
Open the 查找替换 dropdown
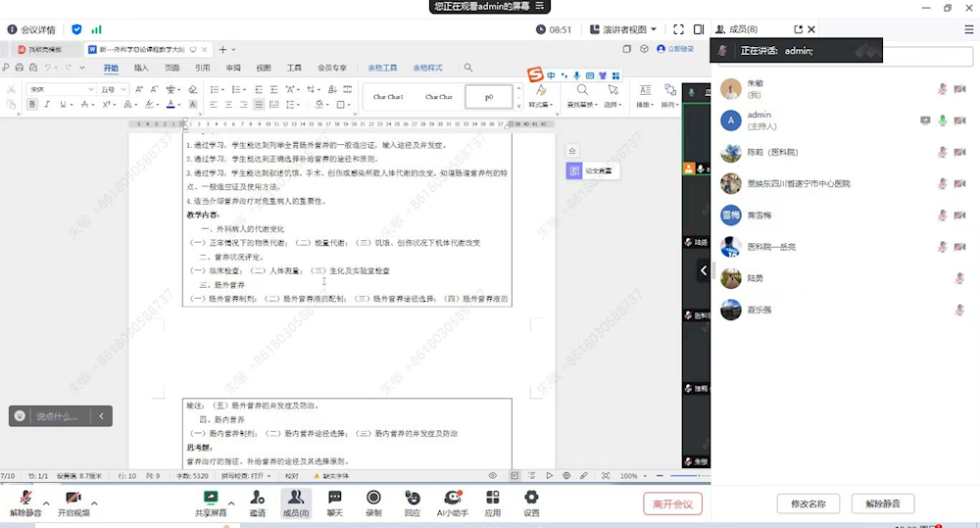pyautogui.click(x=582, y=105)
